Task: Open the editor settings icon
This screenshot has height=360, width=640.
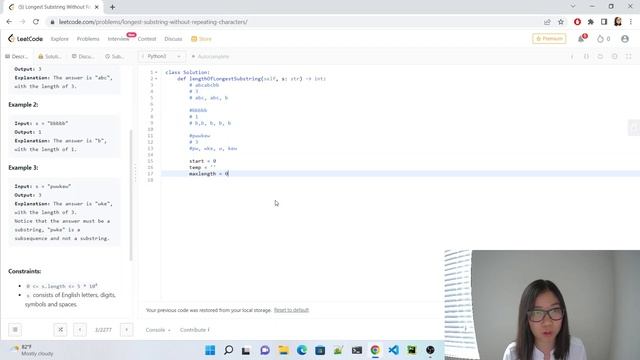Action: tap(614, 56)
